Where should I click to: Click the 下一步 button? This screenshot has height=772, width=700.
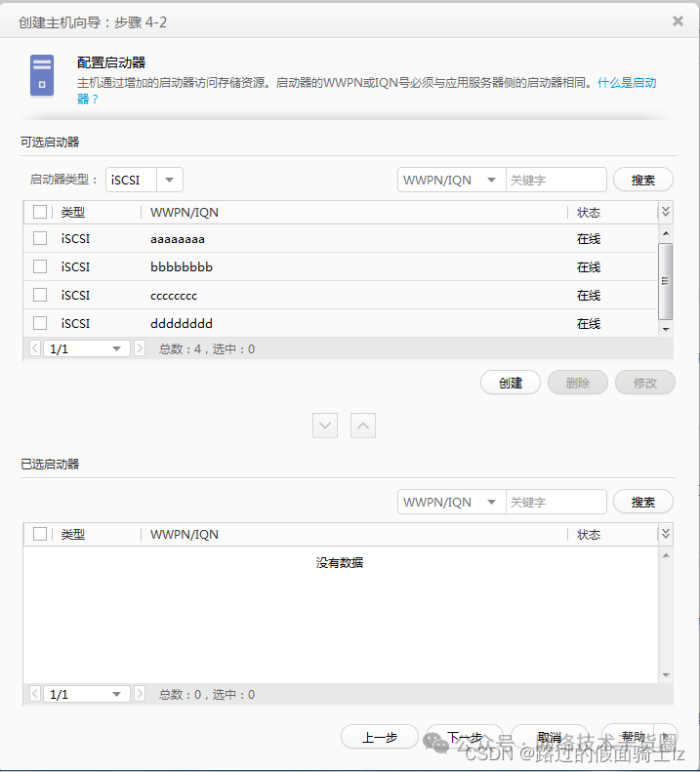pyautogui.click(x=465, y=737)
